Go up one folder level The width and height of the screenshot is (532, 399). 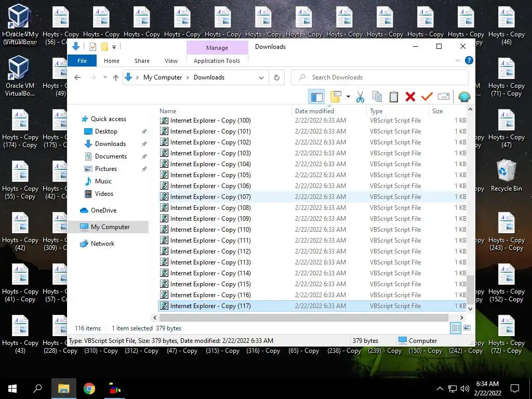click(x=116, y=78)
